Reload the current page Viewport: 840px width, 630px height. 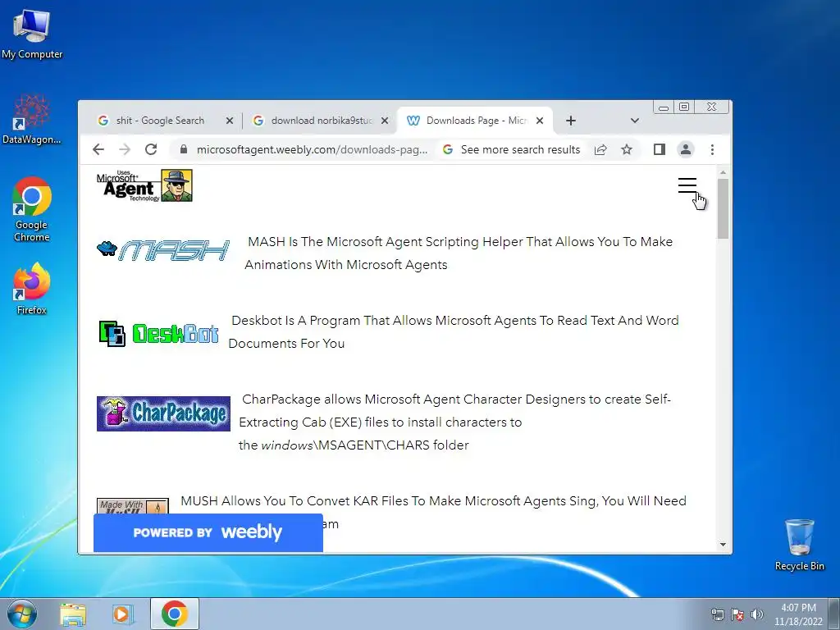(151, 149)
